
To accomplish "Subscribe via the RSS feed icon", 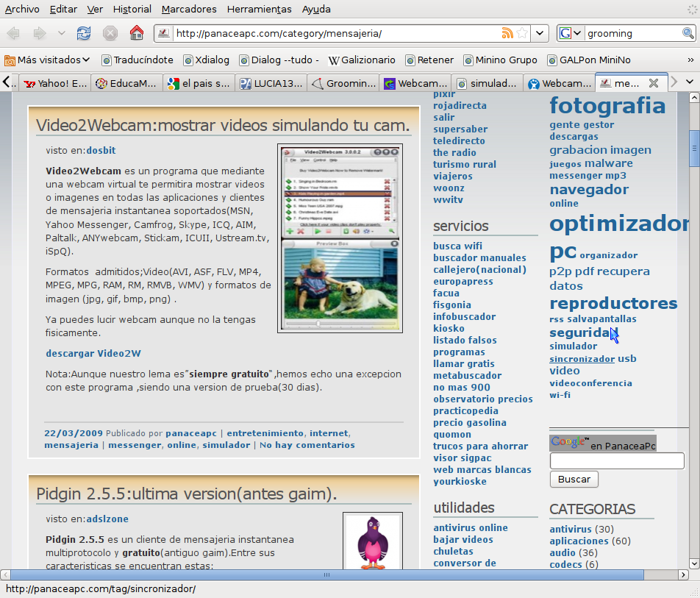I will [x=507, y=33].
